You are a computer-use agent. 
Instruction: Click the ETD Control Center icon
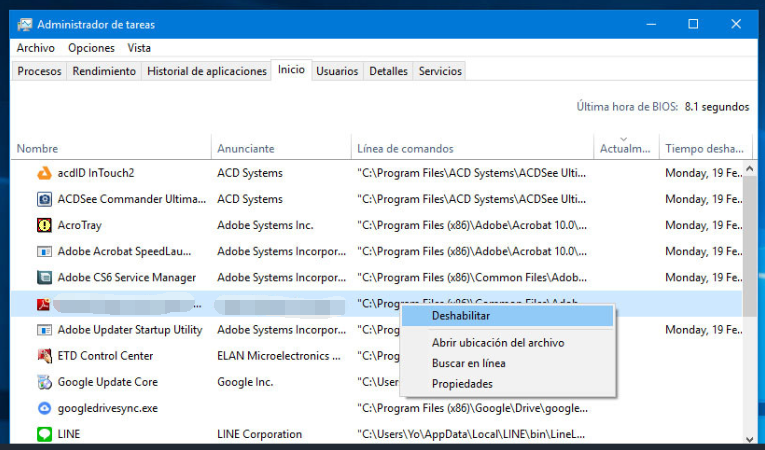pos(44,356)
